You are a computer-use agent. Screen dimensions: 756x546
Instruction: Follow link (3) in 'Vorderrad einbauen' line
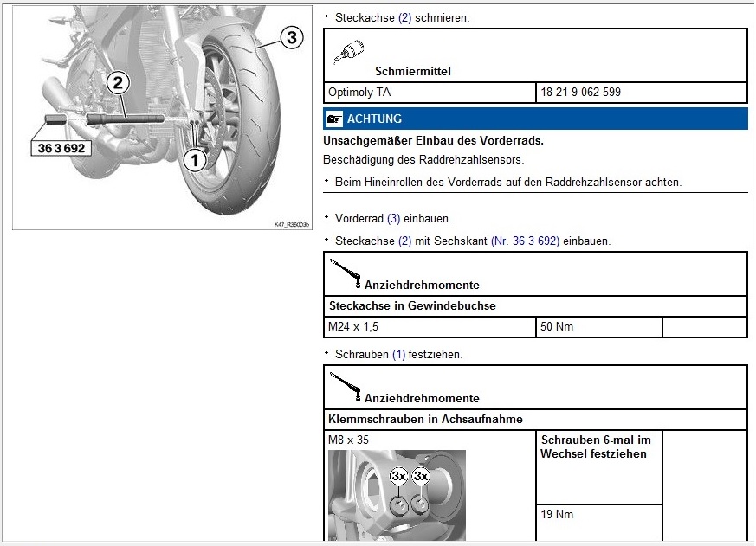pyautogui.click(x=393, y=219)
